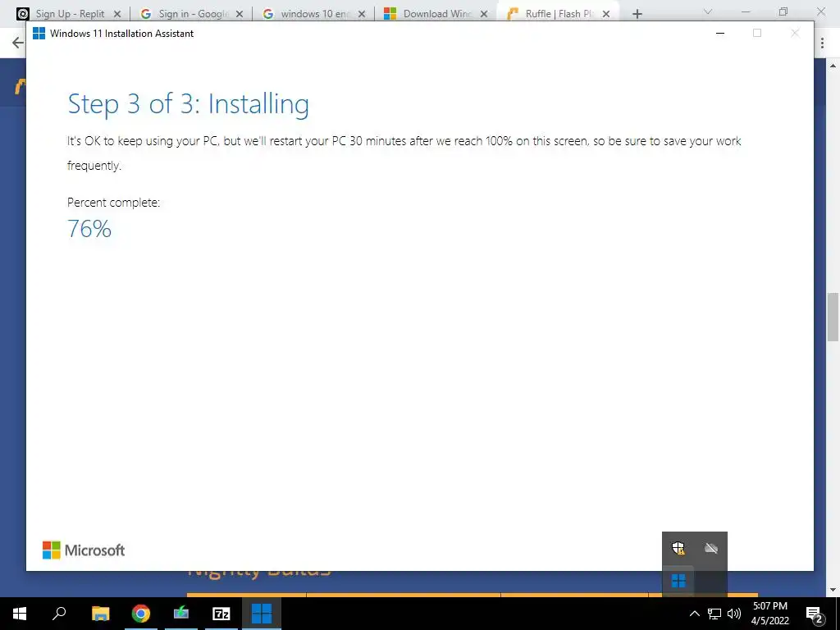
Task: Click the scrollbar down arrow on the page
Action: (x=833, y=590)
